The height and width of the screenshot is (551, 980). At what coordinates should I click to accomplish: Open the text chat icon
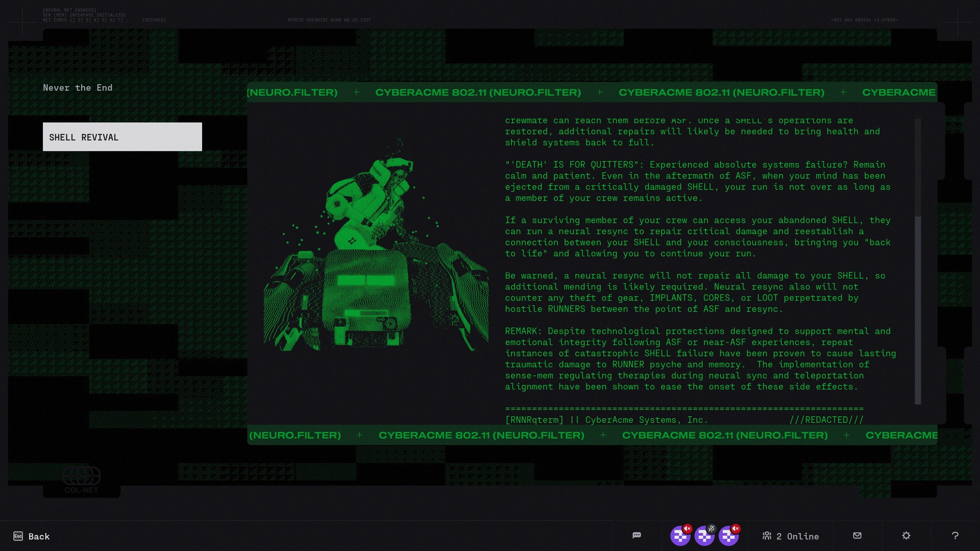click(x=637, y=535)
